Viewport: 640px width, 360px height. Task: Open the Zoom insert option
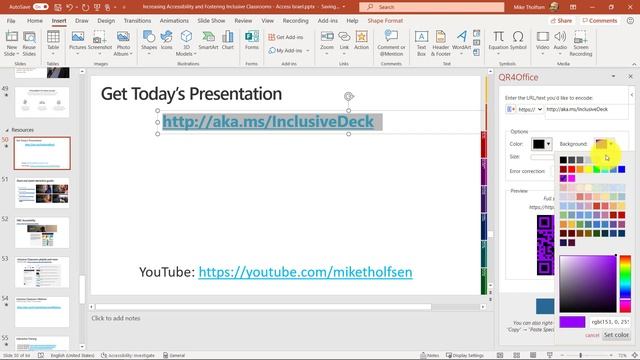[327, 42]
